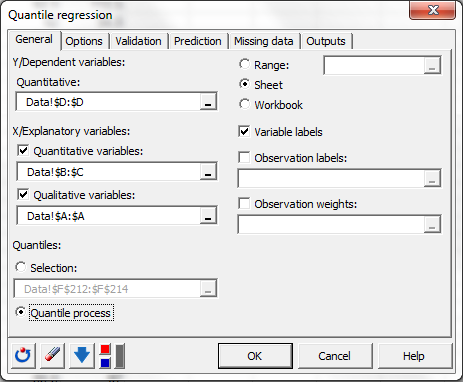Click range selector for Qualitative variables field
Screen dimensions: 463x382
(x=208, y=216)
